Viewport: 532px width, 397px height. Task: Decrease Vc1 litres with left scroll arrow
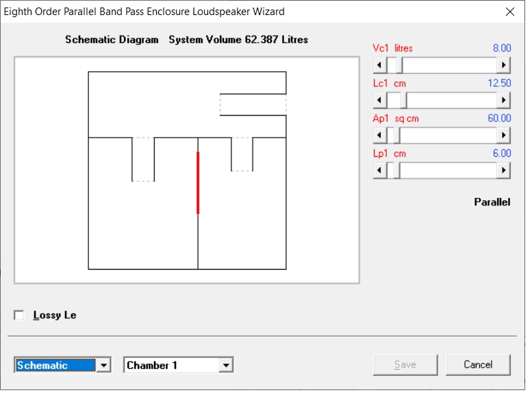coord(380,65)
